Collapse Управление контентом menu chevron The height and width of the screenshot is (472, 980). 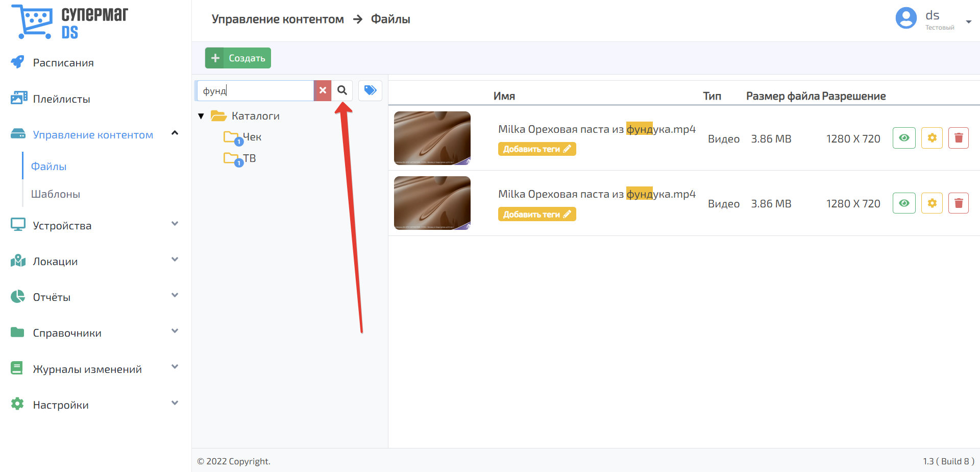coord(175,133)
